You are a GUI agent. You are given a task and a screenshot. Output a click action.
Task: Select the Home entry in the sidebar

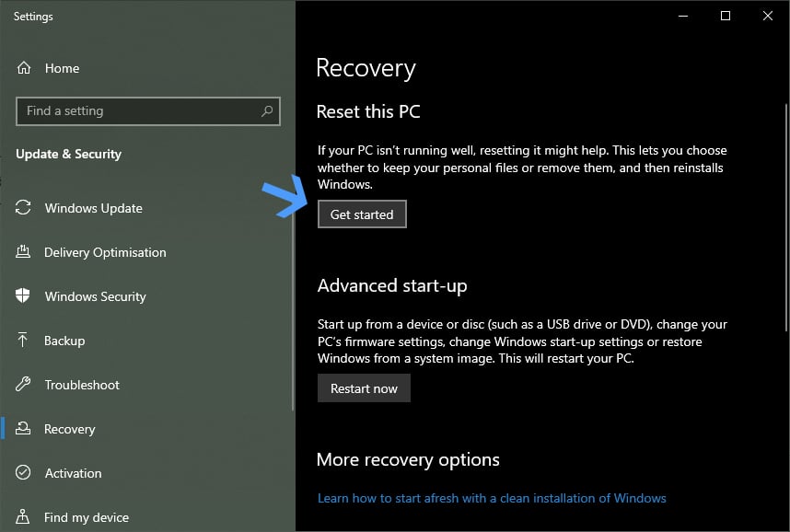pyautogui.click(x=63, y=67)
